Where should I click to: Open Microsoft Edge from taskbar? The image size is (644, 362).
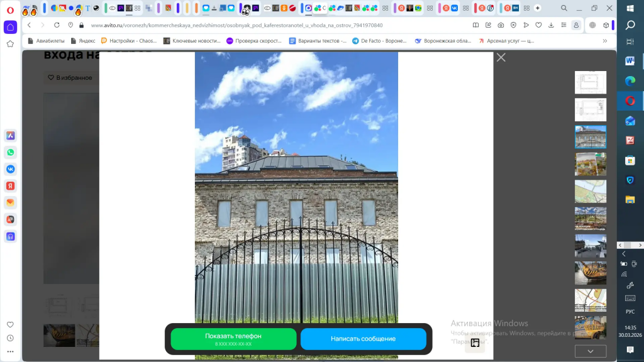[x=630, y=81]
